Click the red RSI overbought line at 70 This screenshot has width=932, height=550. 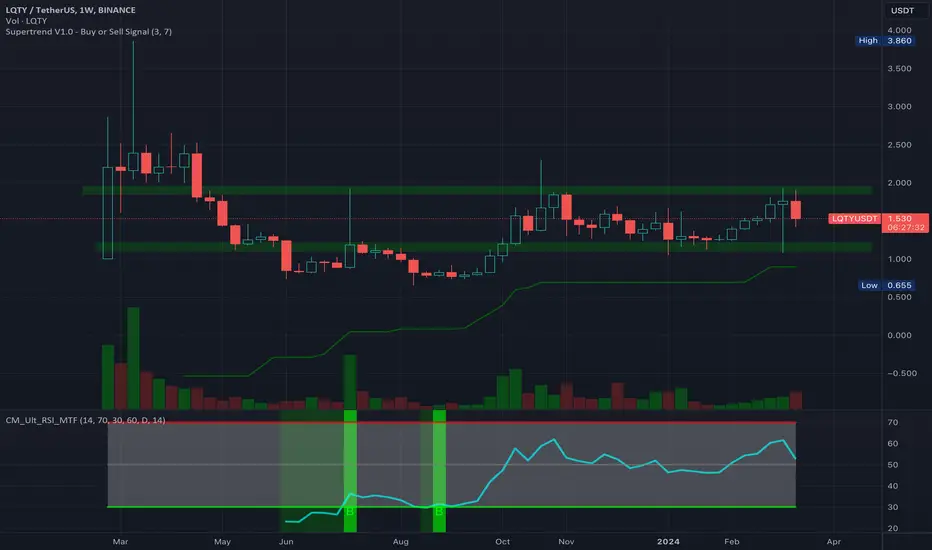pyautogui.click(x=452, y=422)
